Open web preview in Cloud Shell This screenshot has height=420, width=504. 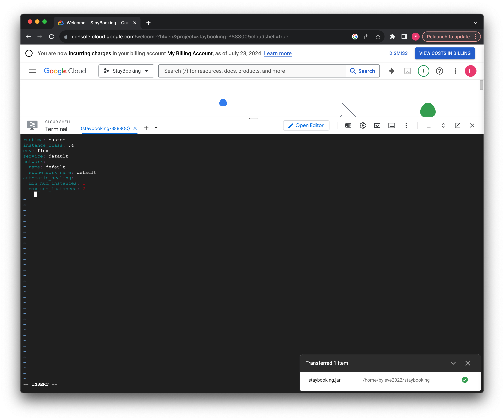[377, 125]
